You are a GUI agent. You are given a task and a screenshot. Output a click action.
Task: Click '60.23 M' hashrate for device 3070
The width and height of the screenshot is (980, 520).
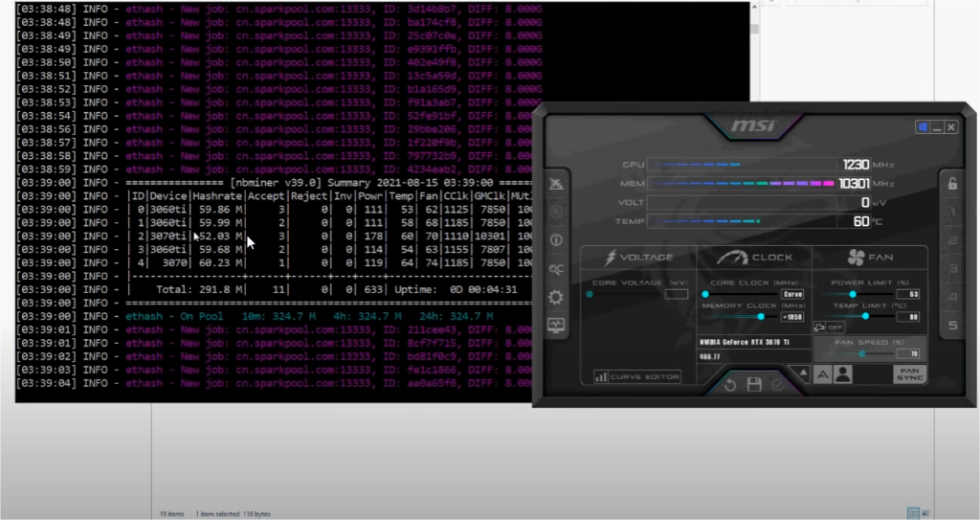click(219, 262)
